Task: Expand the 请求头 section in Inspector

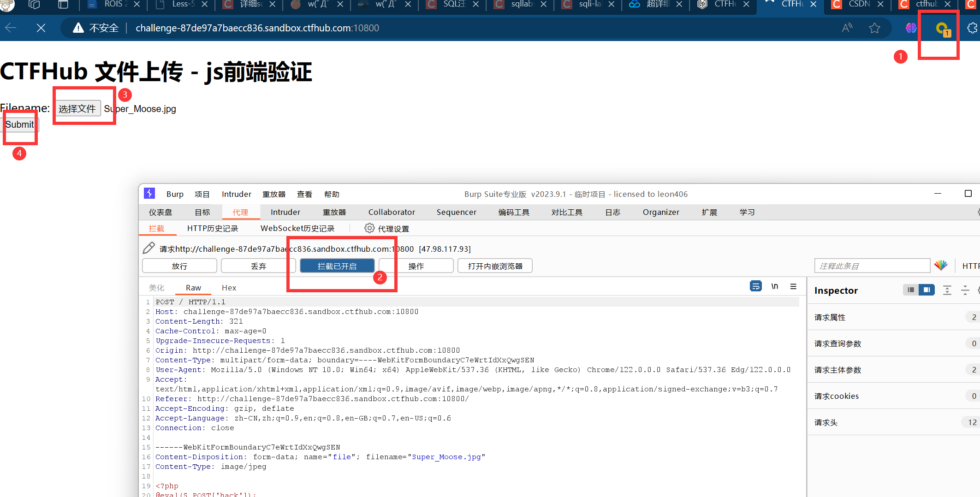Action: point(826,422)
